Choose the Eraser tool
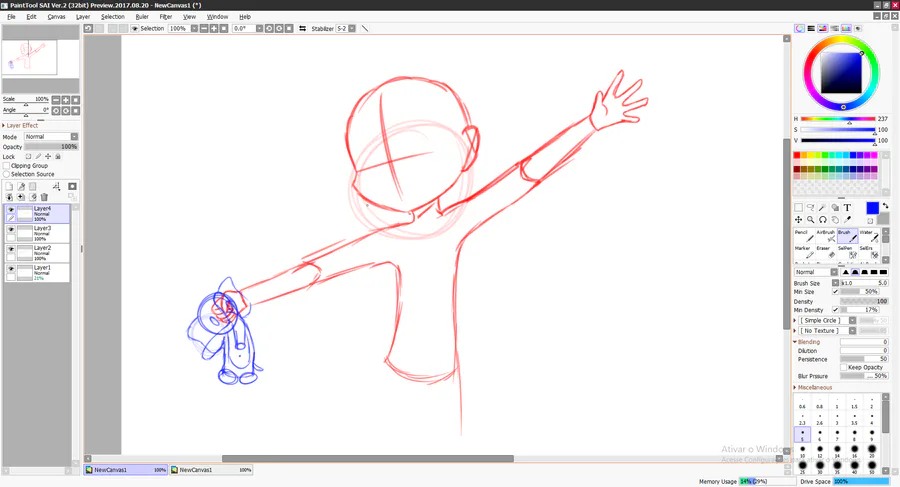Screen dimensions: 900x487 pyautogui.click(x=825, y=252)
